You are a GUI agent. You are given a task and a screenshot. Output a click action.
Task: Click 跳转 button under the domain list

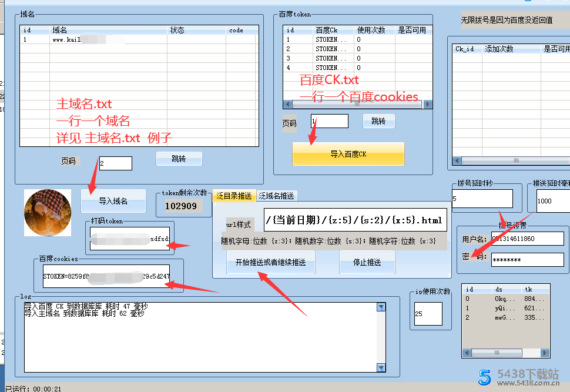point(179,159)
